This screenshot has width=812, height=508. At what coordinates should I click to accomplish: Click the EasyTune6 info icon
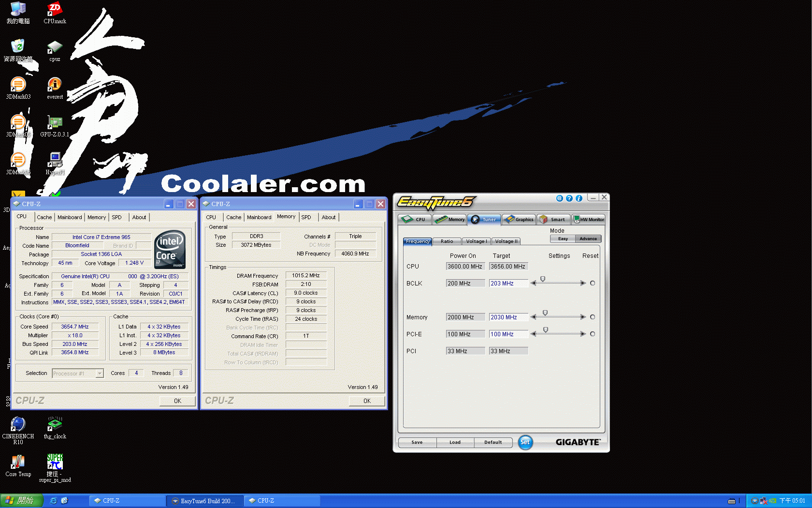[579, 198]
